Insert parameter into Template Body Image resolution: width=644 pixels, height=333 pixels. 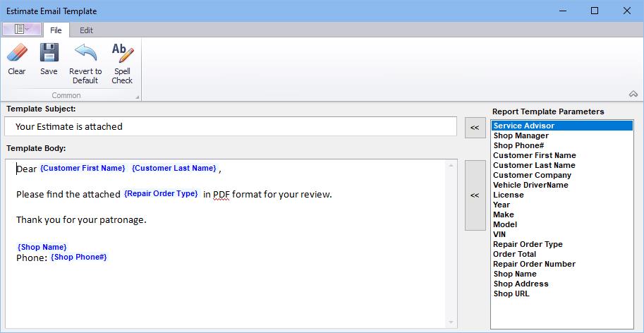point(475,195)
